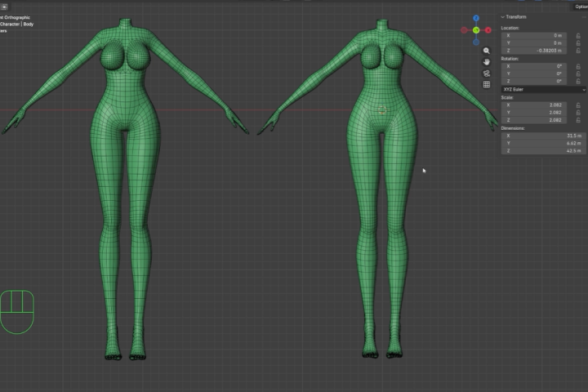
Task: Click the Location Z field -0.38203 m
Action: click(533, 51)
